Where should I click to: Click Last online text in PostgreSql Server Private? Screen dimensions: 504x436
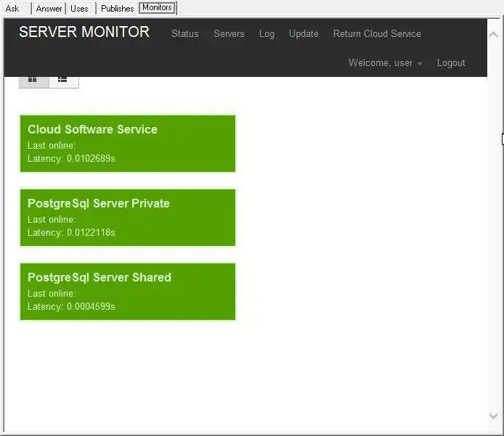(52, 220)
